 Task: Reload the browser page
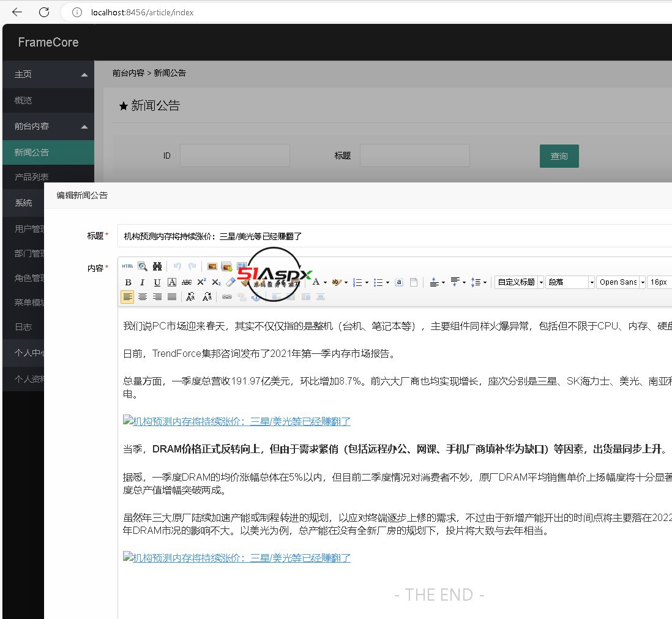(x=44, y=12)
